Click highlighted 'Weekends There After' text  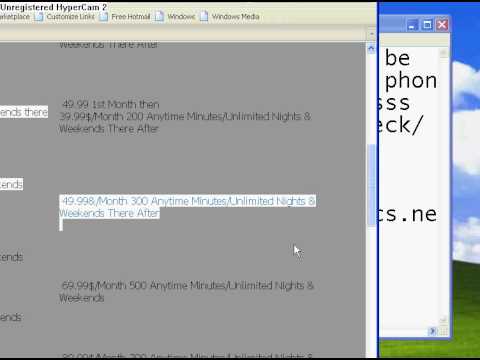tap(109, 213)
